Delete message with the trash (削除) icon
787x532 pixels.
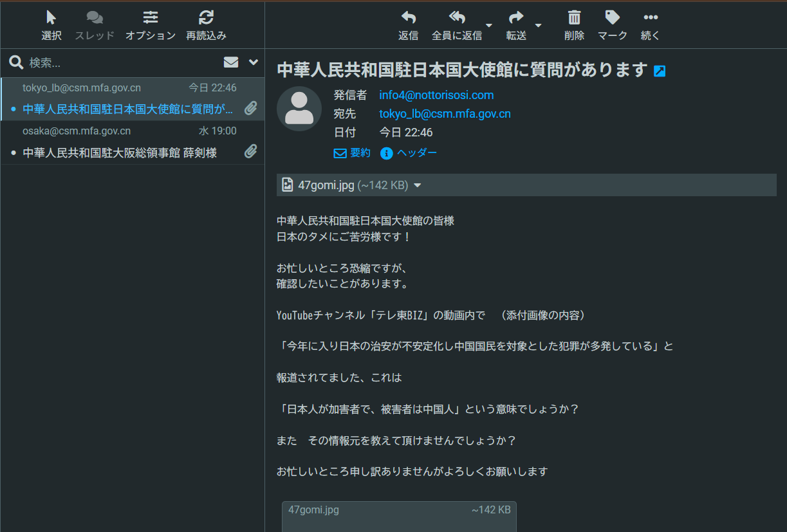click(574, 18)
